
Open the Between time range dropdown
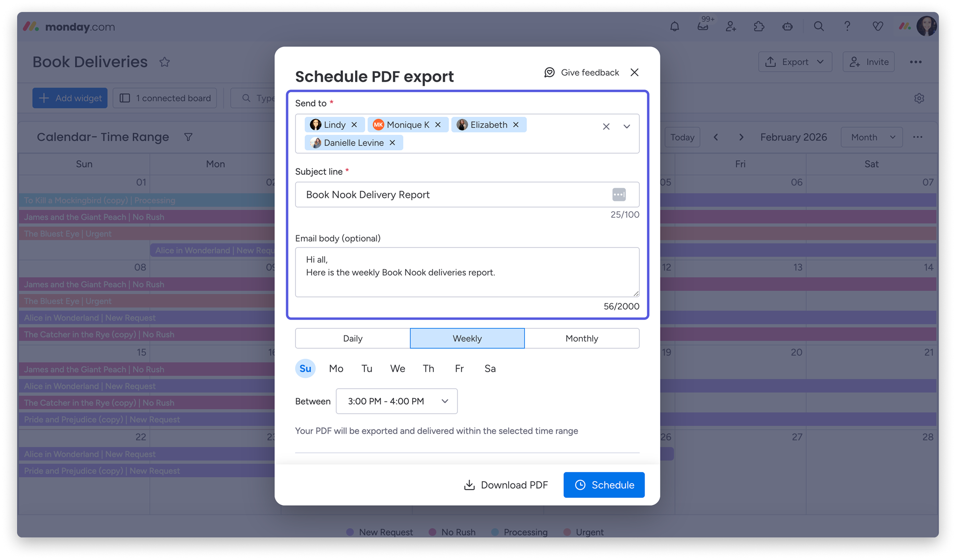(x=396, y=401)
